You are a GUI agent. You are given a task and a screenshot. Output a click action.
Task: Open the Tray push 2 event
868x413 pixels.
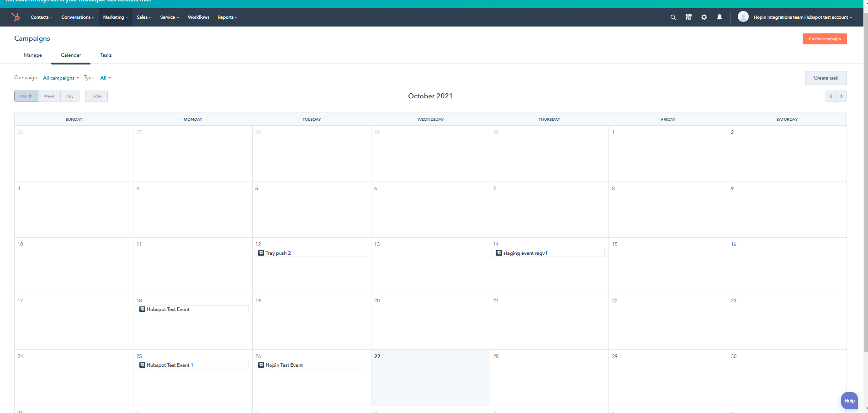pyautogui.click(x=311, y=253)
